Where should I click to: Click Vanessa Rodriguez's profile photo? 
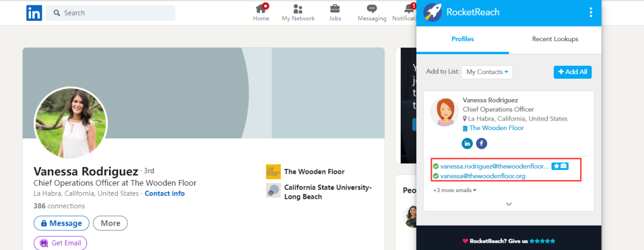point(70,123)
